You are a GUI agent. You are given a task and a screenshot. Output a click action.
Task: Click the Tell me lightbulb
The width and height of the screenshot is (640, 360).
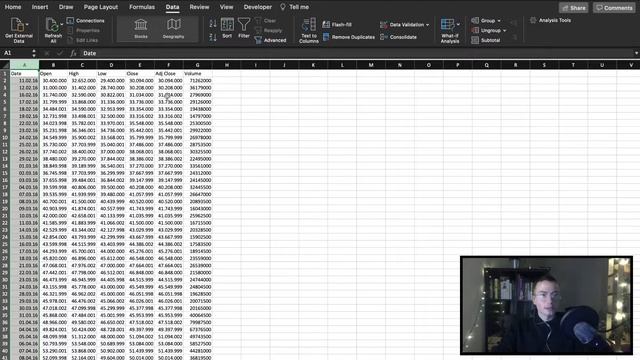pyautogui.click(x=282, y=7)
